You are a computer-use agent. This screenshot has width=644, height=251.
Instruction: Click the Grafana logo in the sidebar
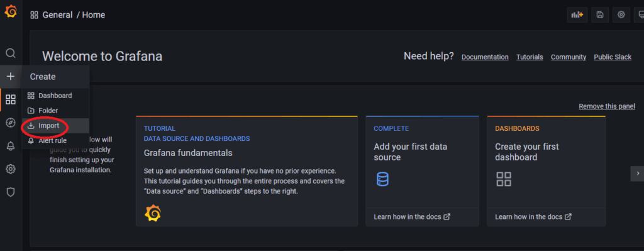(x=11, y=12)
